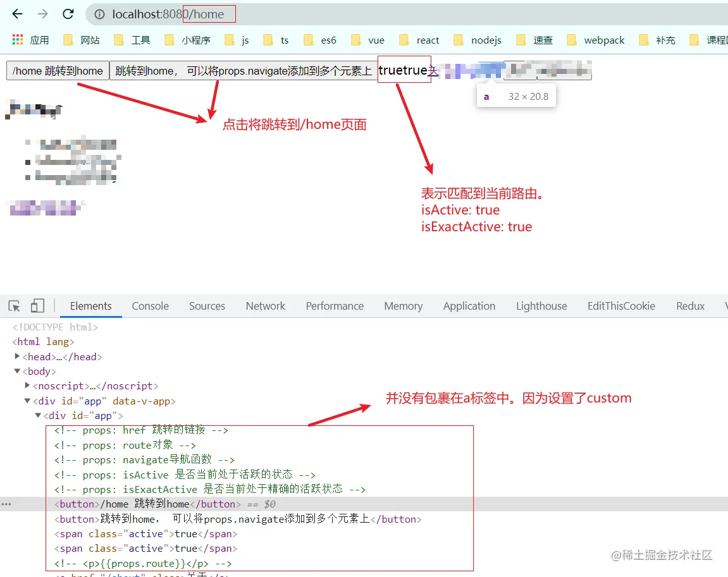Select the '<button>跳转到home，可以将props.navigate' DOM node
728x577 pixels.
[238, 519]
